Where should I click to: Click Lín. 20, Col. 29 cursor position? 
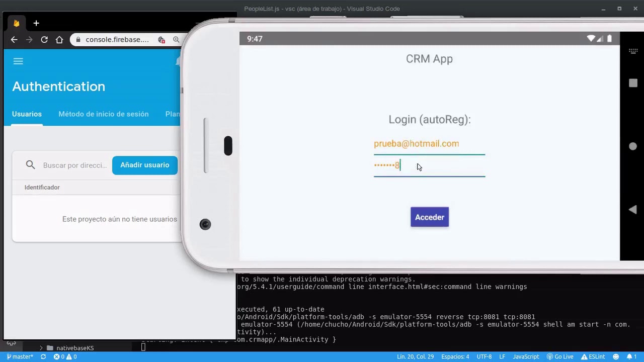pos(415,357)
